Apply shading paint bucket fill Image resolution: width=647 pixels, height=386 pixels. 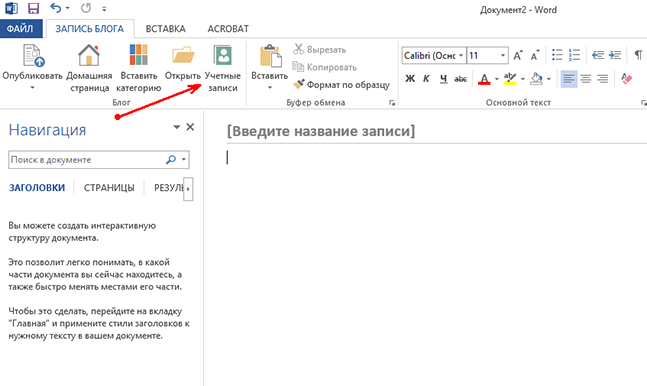click(536, 78)
